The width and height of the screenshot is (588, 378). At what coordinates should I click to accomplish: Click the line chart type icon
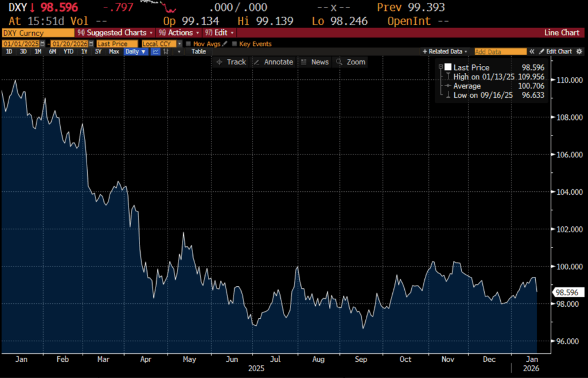coord(156,52)
